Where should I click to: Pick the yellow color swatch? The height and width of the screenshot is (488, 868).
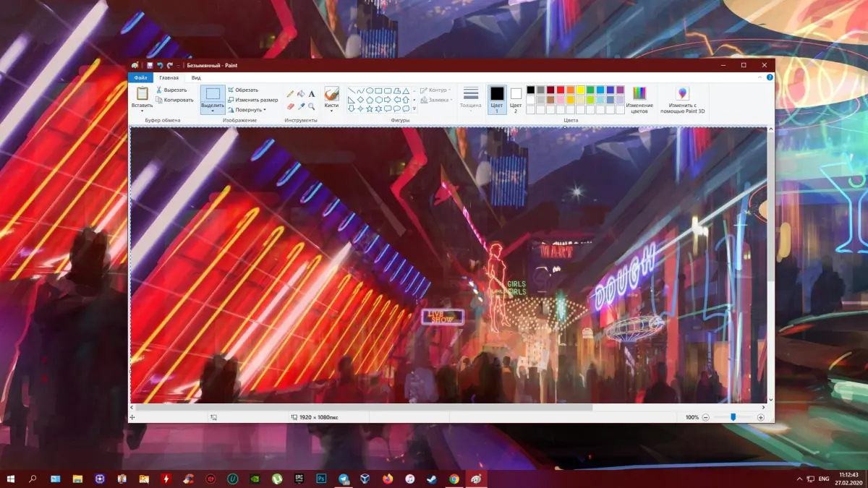click(x=580, y=90)
